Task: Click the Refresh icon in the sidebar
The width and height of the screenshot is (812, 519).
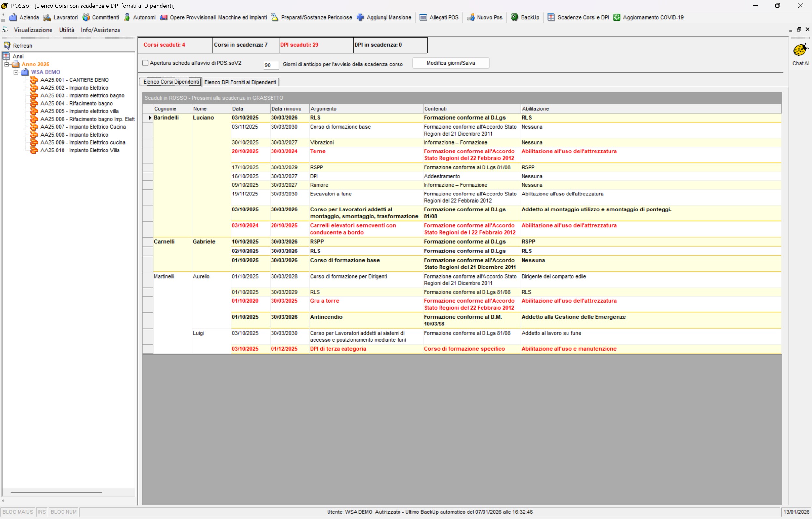Action: pos(7,46)
